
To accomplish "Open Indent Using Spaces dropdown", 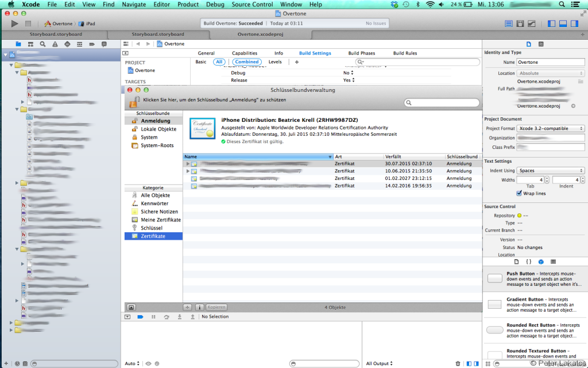I will point(551,170).
